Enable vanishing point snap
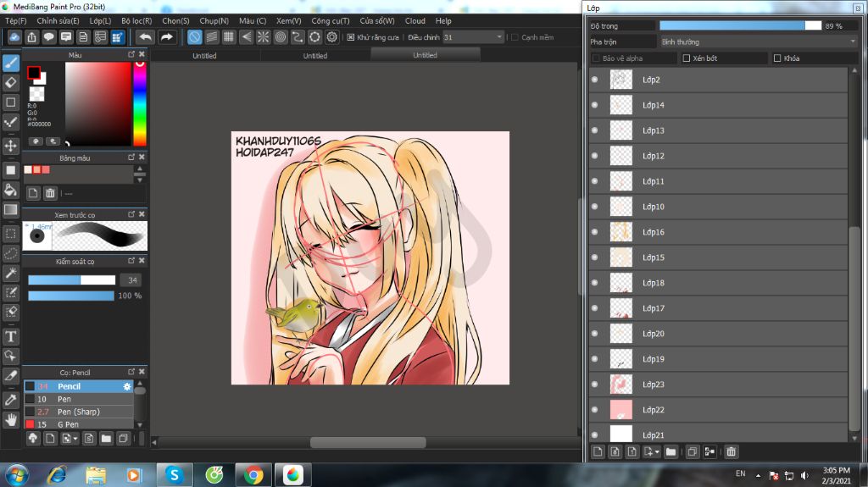 pyautogui.click(x=246, y=37)
